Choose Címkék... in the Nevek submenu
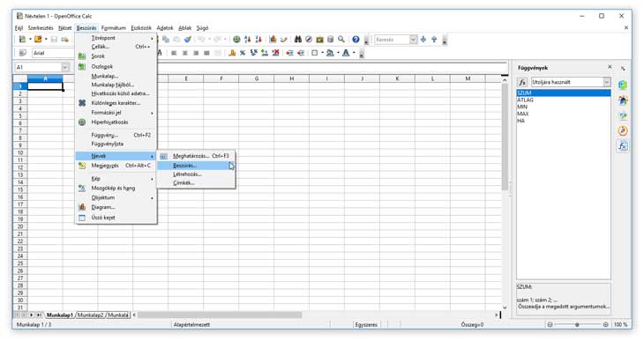Screen dimensions: 644x341 pos(196,183)
